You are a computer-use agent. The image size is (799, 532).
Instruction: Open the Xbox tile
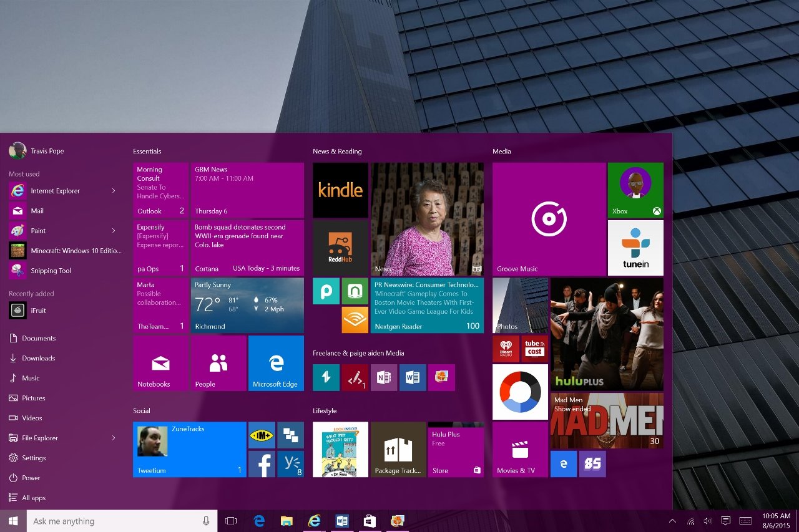[x=635, y=190]
